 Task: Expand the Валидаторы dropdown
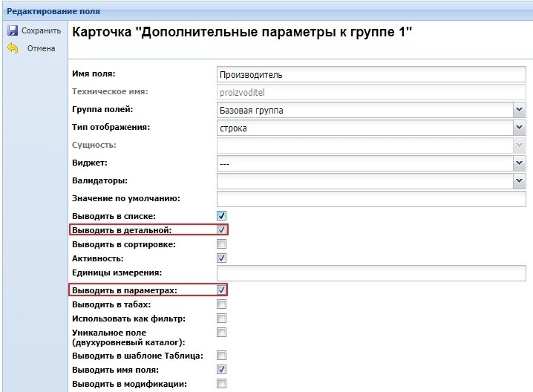point(519,180)
